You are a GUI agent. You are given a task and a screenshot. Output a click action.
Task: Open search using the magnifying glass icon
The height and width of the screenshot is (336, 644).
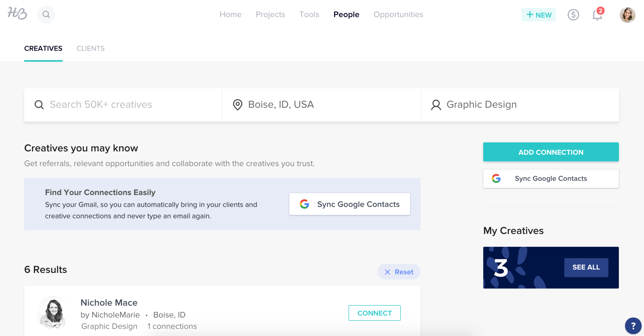click(x=46, y=14)
